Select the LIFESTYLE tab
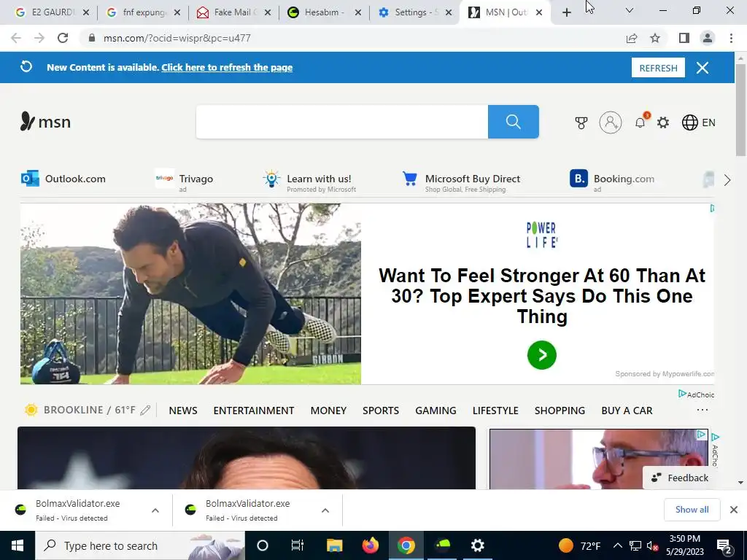Screen dimensions: 747x560 [495, 411]
